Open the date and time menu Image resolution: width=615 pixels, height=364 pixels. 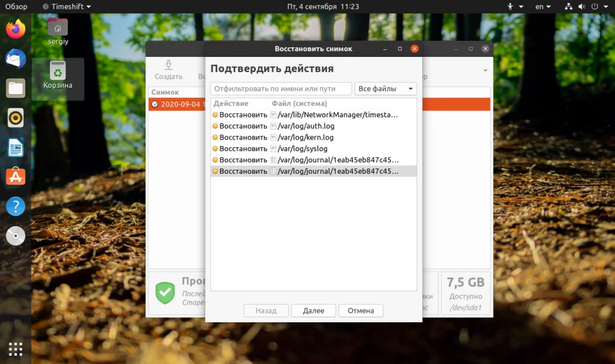pos(323,7)
